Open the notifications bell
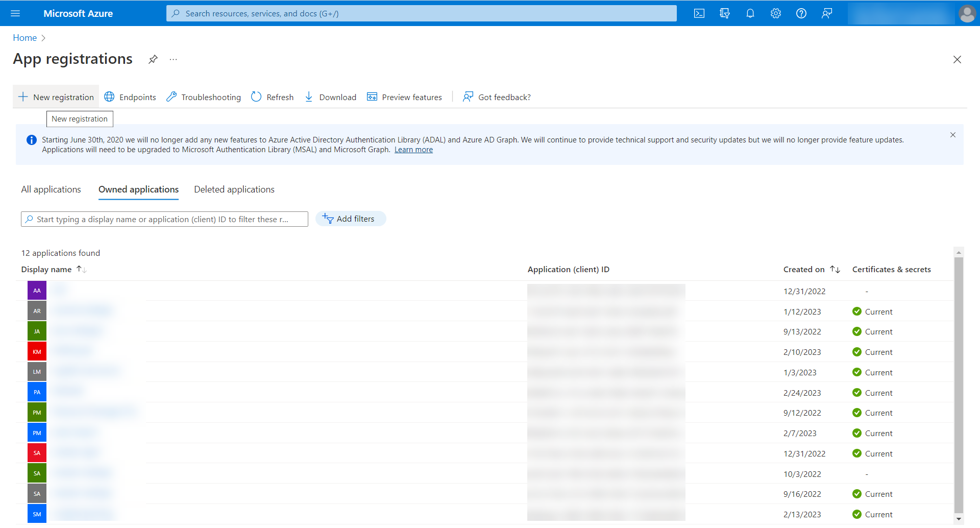This screenshot has width=980, height=528. 750,13
